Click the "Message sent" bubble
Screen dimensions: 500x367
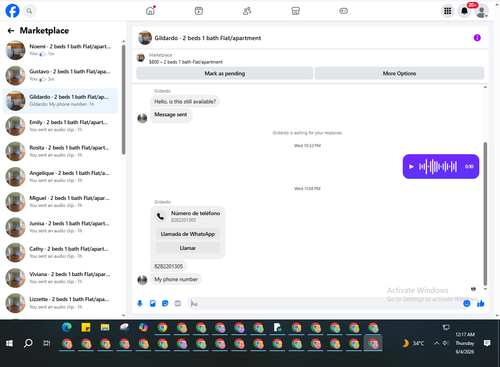click(171, 115)
